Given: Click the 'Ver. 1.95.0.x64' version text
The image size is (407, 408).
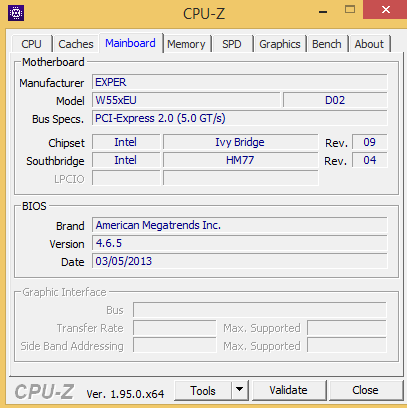Looking at the screenshot, I should coord(125,394).
